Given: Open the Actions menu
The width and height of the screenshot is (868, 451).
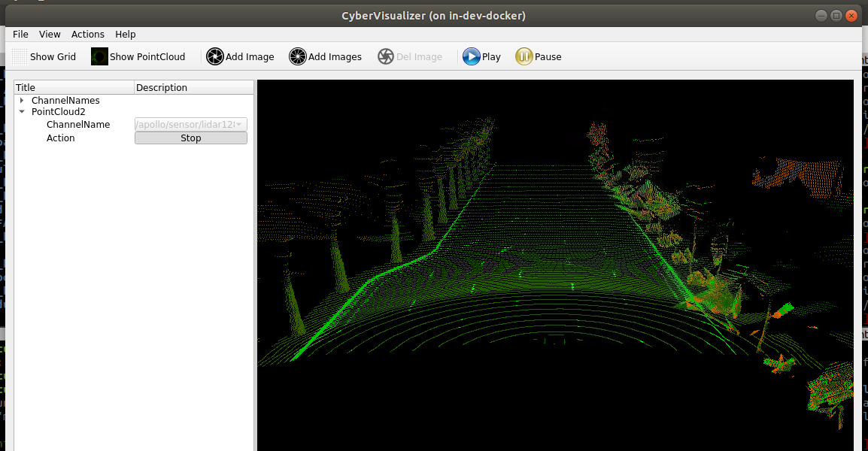Looking at the screenshot, I should [x=88, y=34].
